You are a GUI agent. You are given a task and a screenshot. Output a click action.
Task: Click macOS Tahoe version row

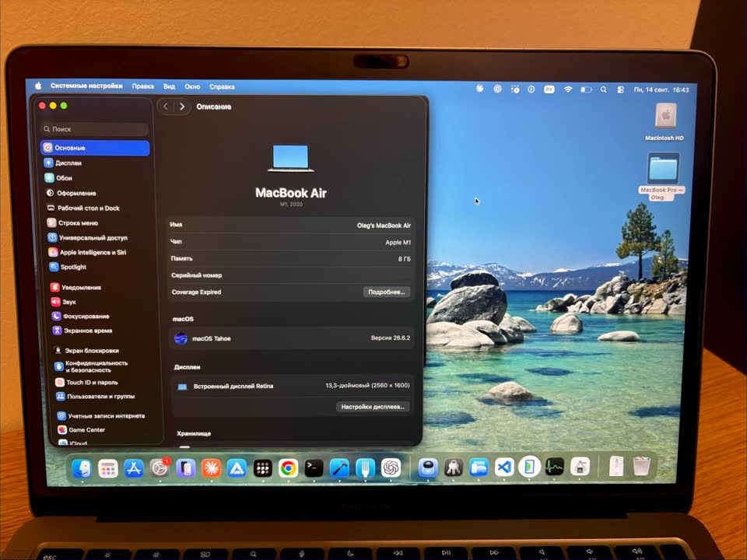pos(291,338)
